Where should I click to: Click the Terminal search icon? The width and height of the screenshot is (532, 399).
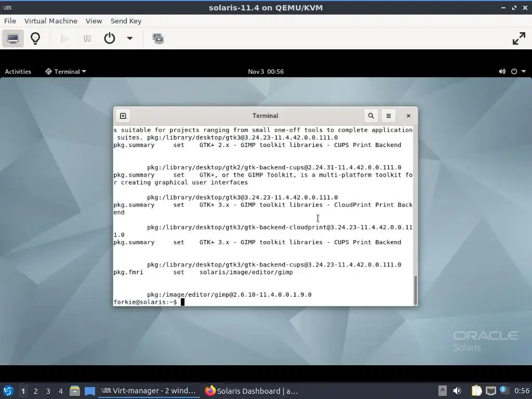pyautogui.click(x=371, y=116)
